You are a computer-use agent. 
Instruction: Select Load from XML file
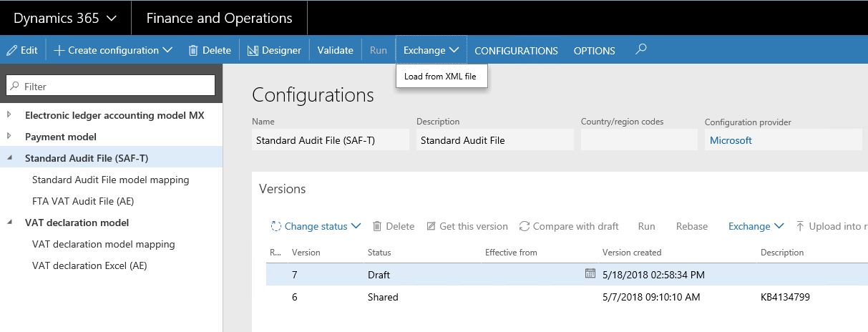click(440, 77)
